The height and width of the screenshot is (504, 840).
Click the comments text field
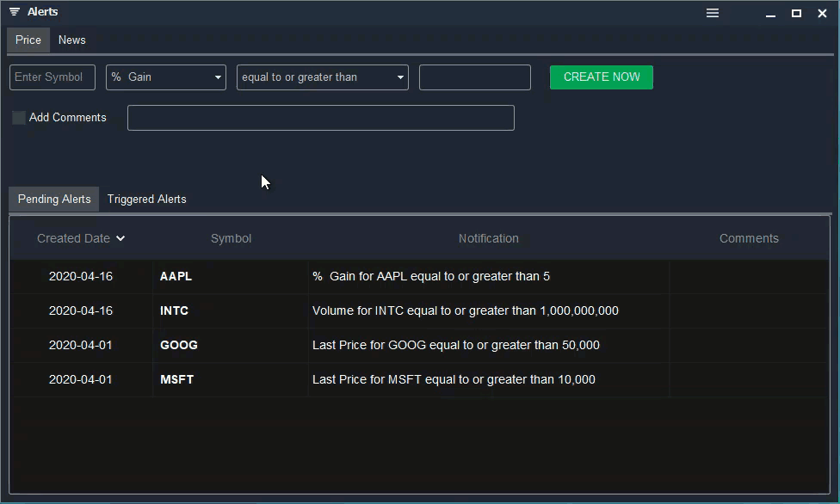[320, 117]
